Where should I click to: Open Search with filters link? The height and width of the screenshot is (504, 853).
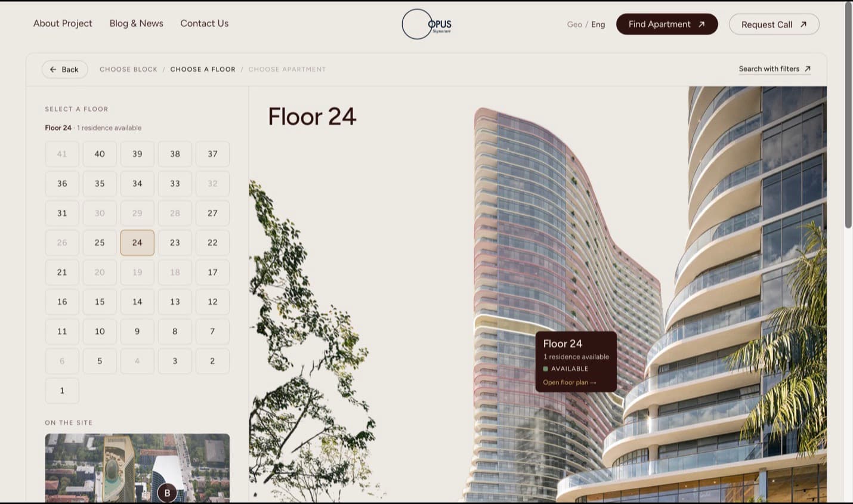tap(775, 69)
